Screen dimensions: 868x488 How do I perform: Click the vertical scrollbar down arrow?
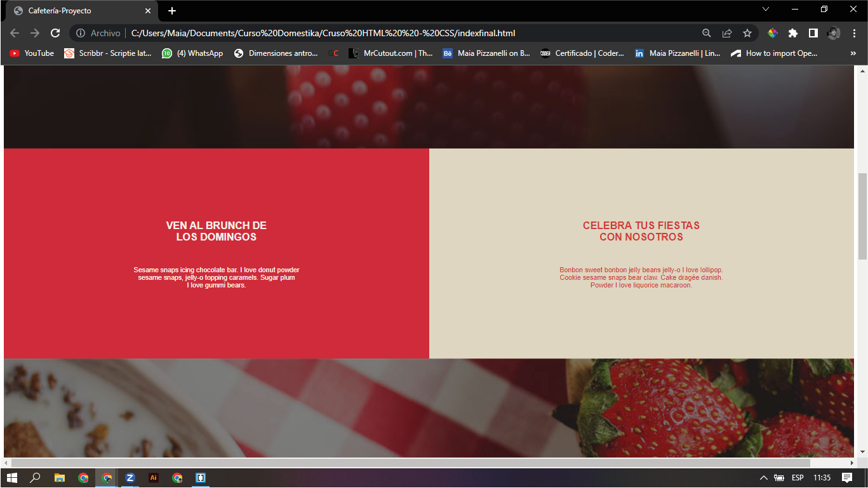[x=862, y=452]
